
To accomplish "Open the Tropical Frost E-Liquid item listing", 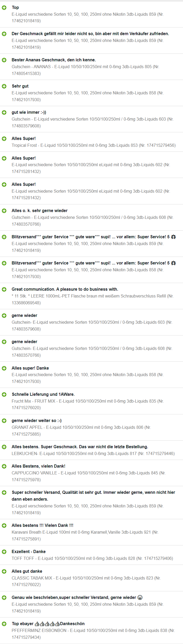I will coord(93,145).
